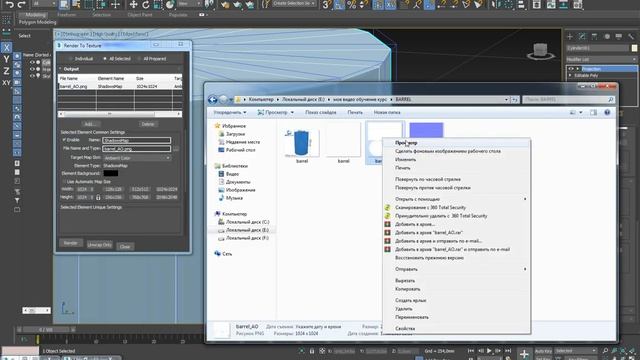Viewport: 640px width, 360px height.
Task: Activate the Select Object tool
Action: point(64,4)
